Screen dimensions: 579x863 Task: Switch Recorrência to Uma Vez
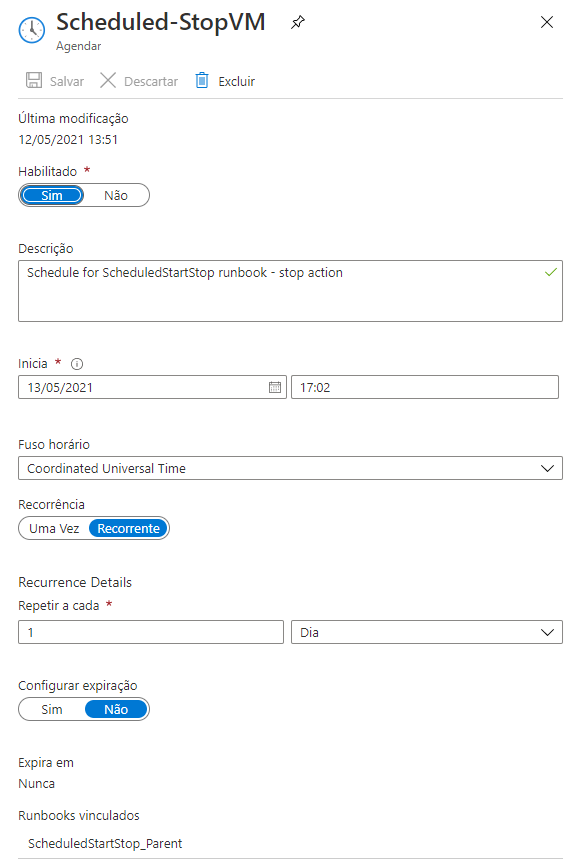tap(54, 528)
